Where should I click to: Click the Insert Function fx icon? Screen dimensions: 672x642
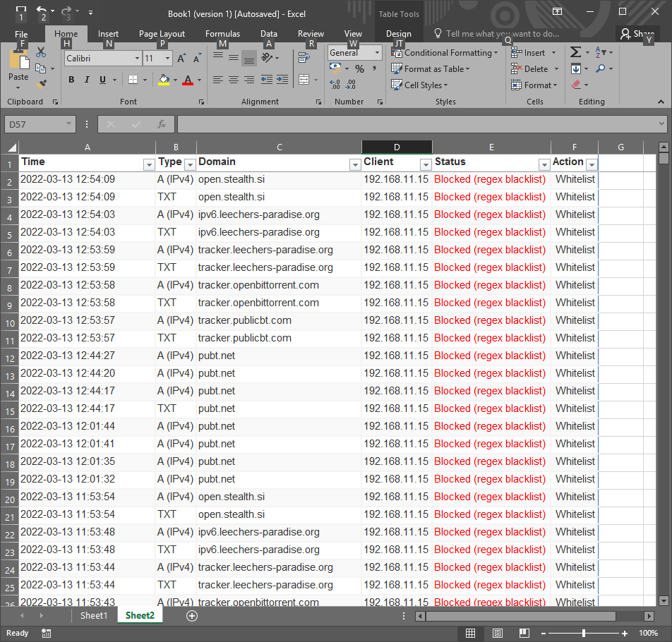(162, 124)
